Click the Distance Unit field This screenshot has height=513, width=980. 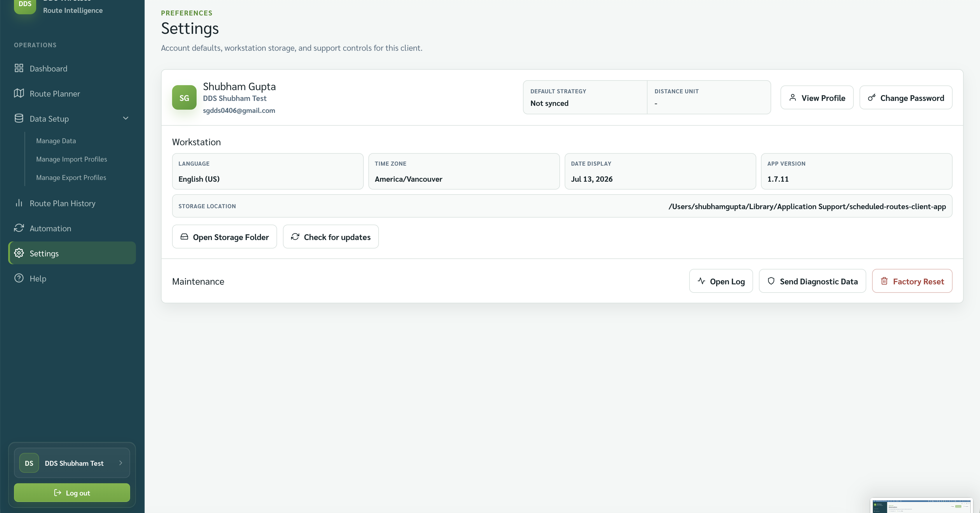pyautogui.click(x=709, y=97)
